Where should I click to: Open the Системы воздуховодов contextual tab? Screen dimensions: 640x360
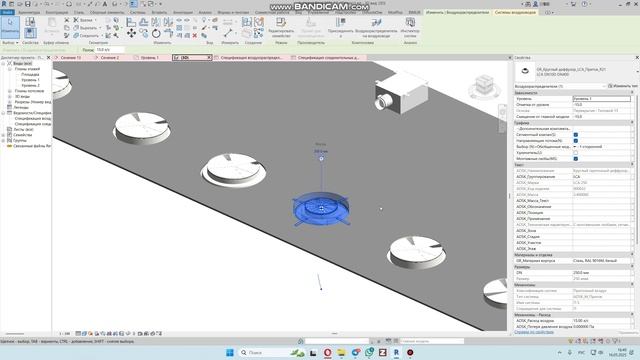coord(515,12)
